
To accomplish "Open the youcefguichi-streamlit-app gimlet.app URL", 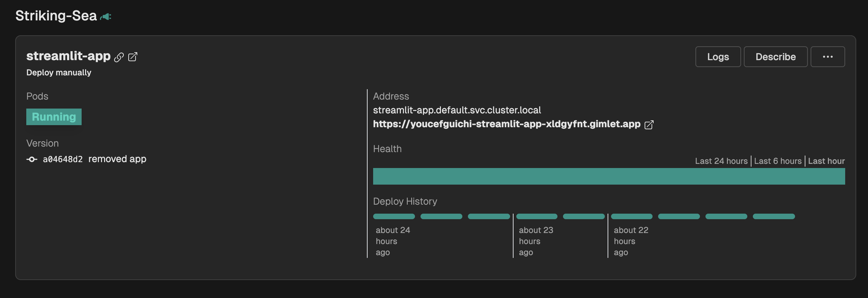I will (507, 124).
